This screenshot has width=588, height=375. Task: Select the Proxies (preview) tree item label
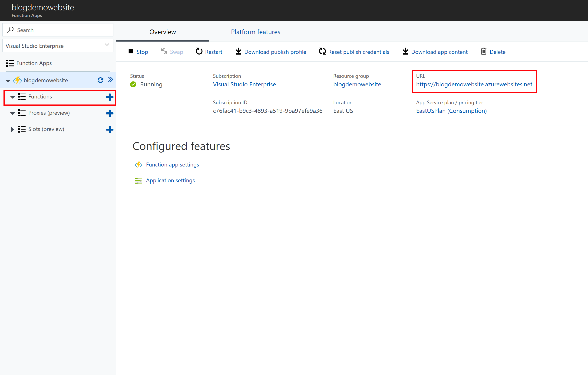pos(49,113)
